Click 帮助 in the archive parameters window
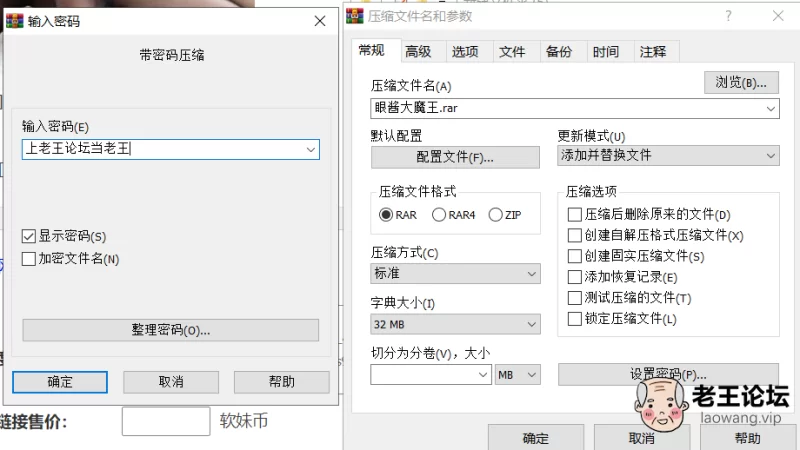Screen dimensions: 800x450 click(747, 438)
